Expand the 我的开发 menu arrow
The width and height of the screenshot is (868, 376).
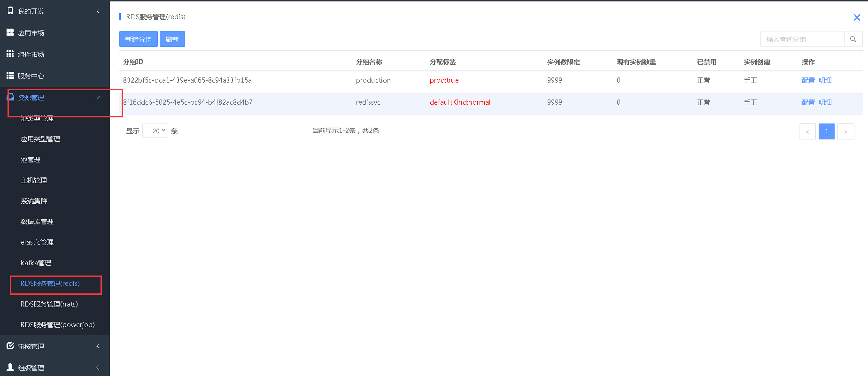tap(98, 11)
